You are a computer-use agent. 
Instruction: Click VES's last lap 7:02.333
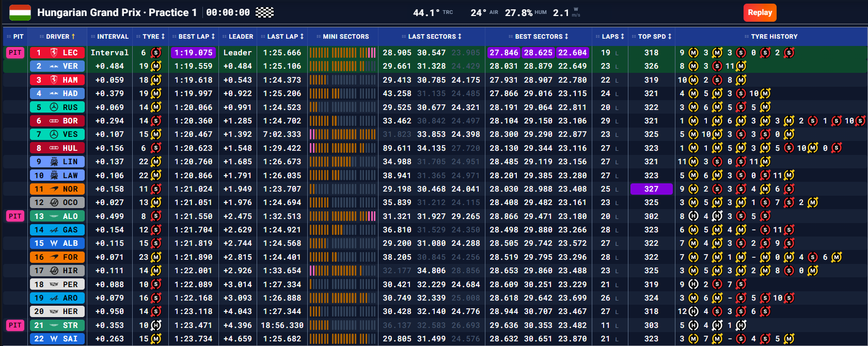tap(282, 134)
